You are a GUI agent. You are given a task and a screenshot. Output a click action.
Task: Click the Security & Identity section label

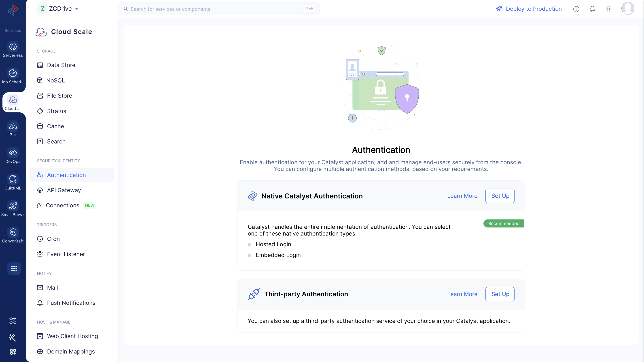[59, 161]
